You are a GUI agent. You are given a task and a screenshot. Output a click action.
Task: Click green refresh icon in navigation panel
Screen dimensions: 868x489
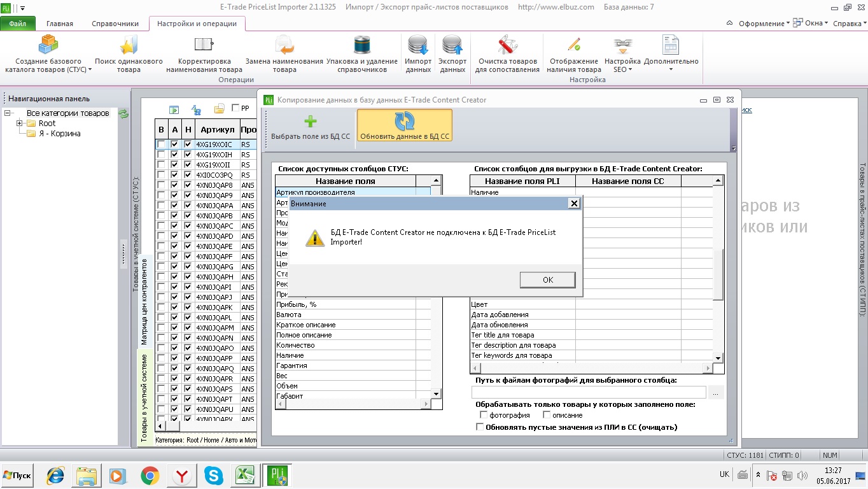[x=123, y=113]
